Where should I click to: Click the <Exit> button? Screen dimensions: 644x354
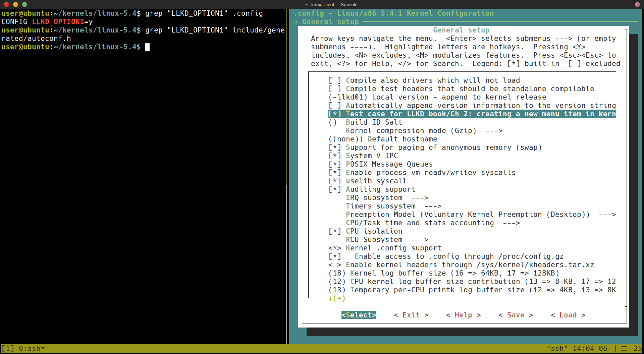click(411, 315)
